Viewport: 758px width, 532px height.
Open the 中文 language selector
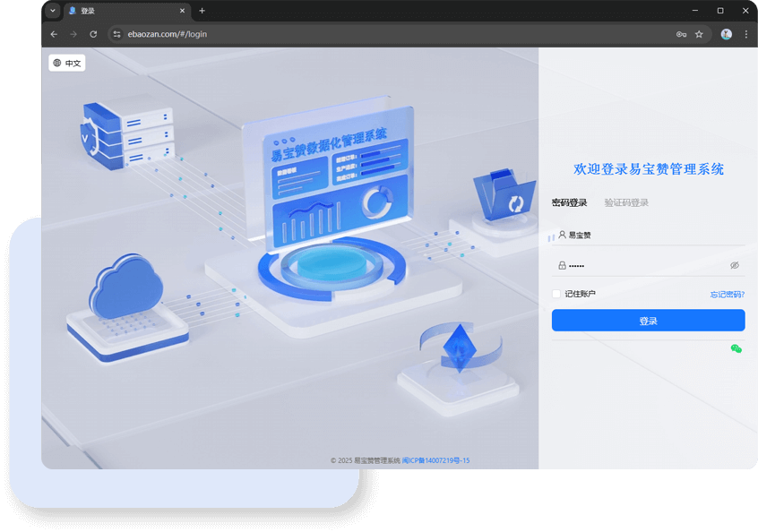pyautogui.click(x=67, y=64)
